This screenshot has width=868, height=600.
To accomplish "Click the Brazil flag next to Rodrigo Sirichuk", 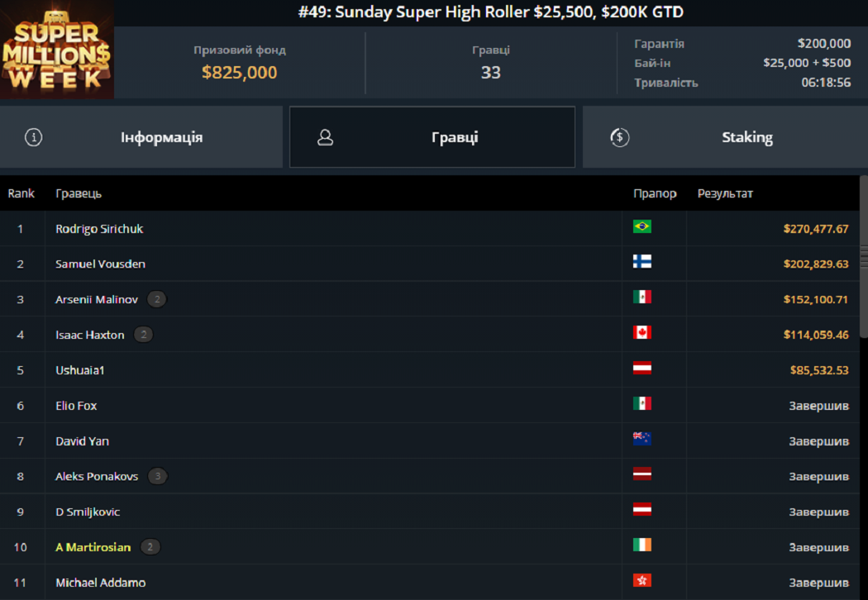I will coord(642,226).
